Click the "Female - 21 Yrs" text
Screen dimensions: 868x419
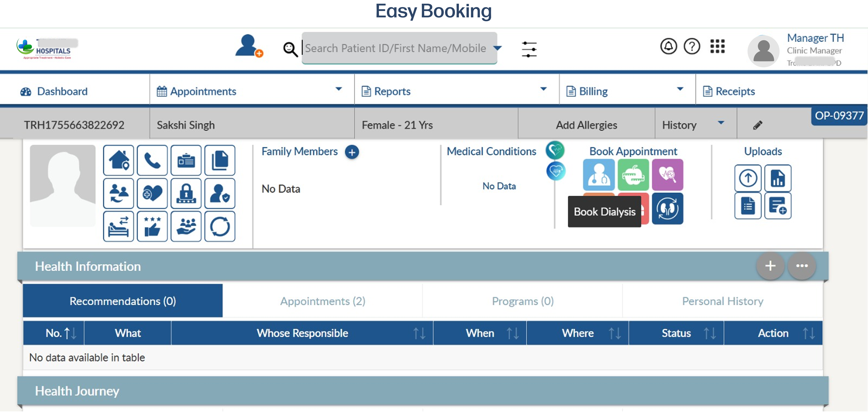[397, 125]
